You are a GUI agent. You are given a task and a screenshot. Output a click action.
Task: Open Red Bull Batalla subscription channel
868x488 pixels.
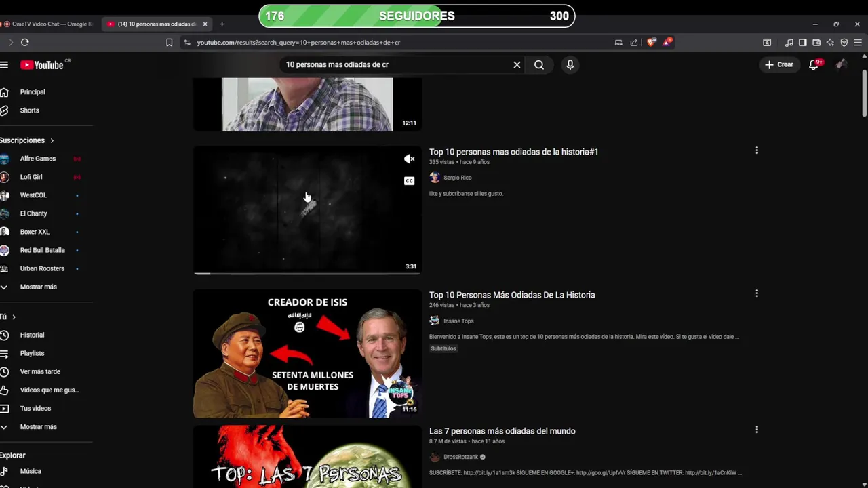[x=42, y=250]
